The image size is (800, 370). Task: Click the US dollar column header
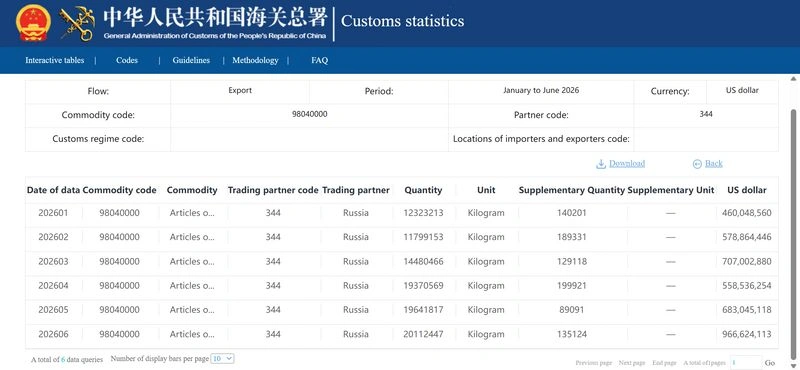pos(747,190)
